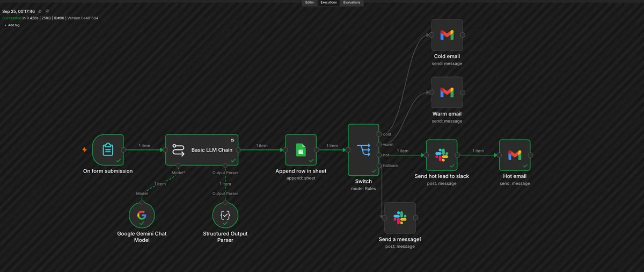The image size is (644, 272).
Task: Click the warm output handle on Switch
Action: coord(379,145)
